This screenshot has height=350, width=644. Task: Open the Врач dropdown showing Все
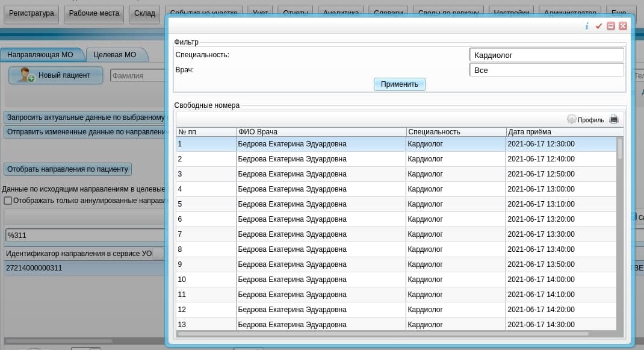546,70
